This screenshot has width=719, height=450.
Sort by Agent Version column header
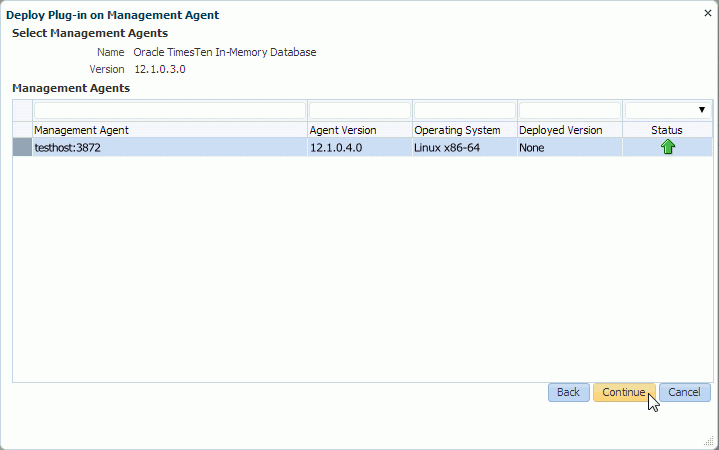(x=360, y=130)
